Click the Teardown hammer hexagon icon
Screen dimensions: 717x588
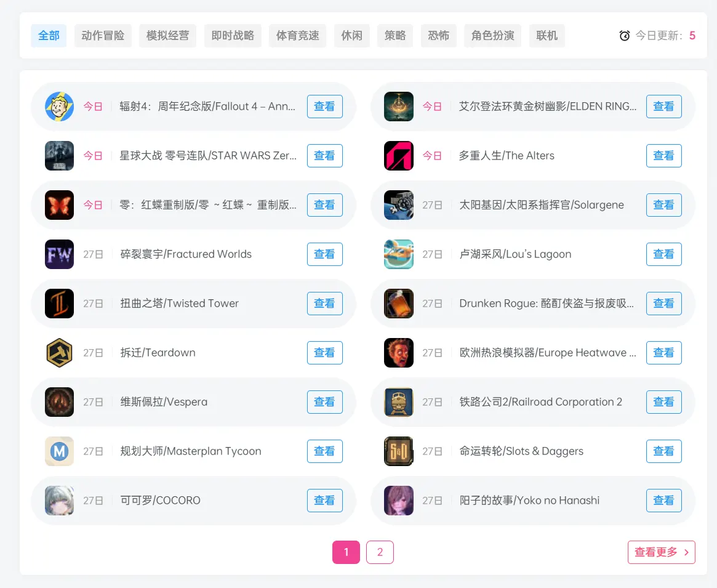coord(60,353)
